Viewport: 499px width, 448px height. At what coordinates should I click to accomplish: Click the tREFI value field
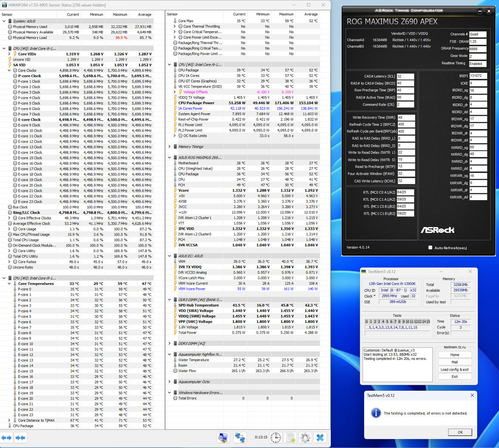coord(478,76)
